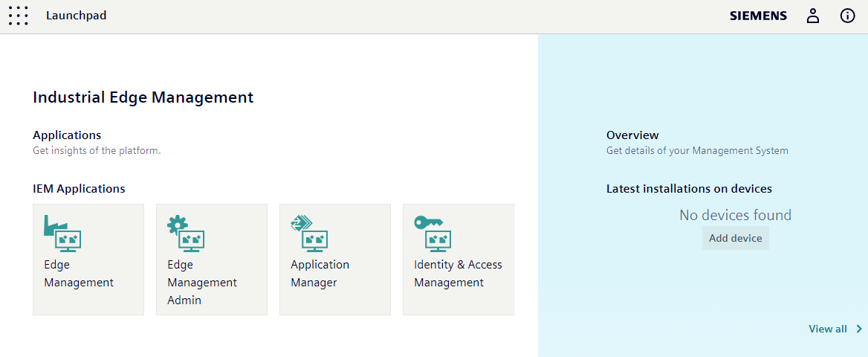The image size is (868, 357).
Task: Follow the View all link
Action: coord(827,329)
